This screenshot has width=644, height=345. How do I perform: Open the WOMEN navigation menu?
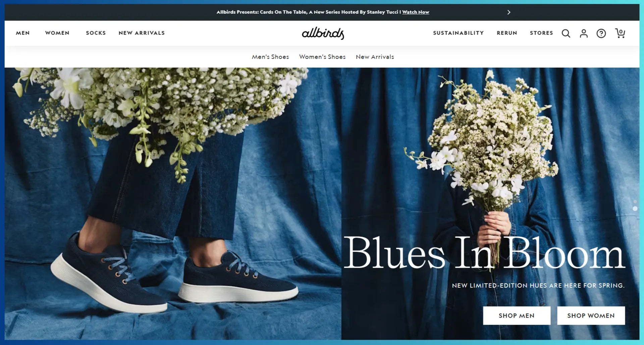point(57,33)
